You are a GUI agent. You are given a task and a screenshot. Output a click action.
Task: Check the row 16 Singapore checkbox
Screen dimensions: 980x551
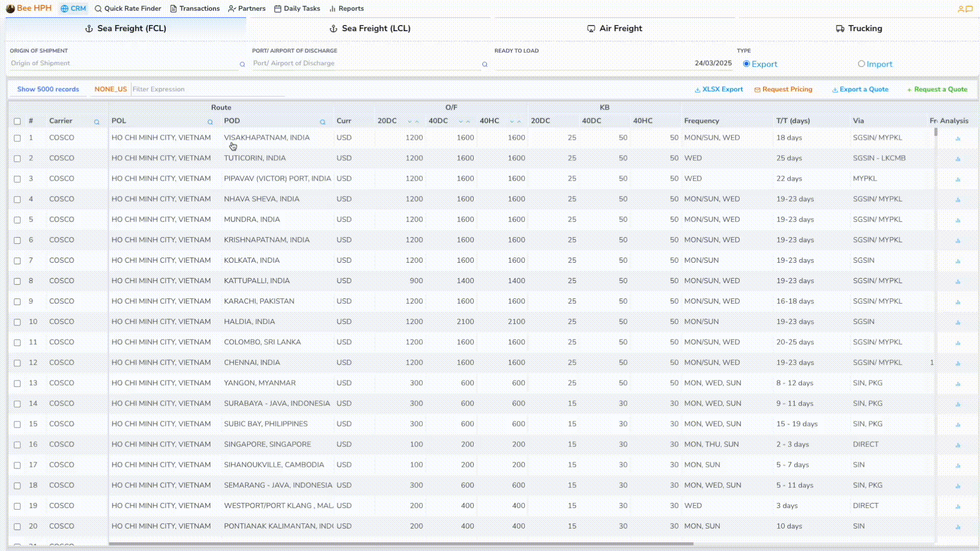pyautogui.click(x=17, y=445)
